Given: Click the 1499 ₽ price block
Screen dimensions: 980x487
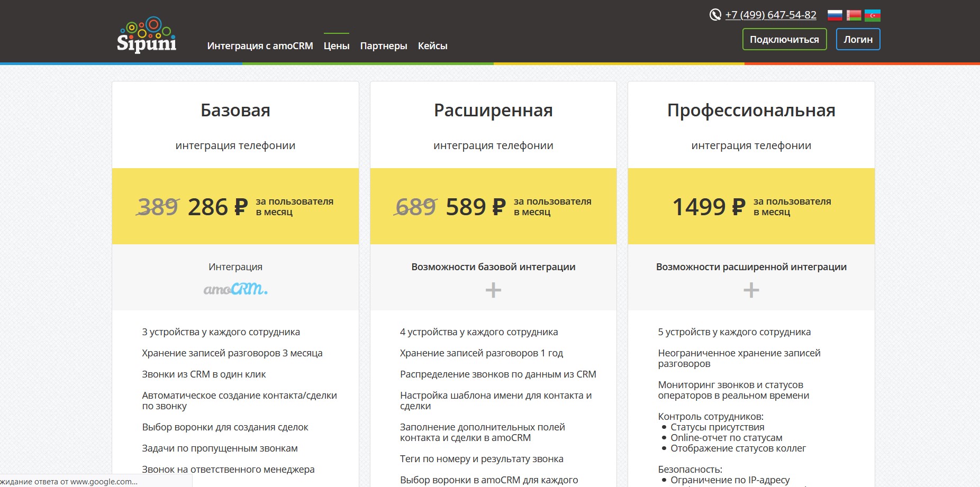Looking at the screenshot, I should click(709, 207).
